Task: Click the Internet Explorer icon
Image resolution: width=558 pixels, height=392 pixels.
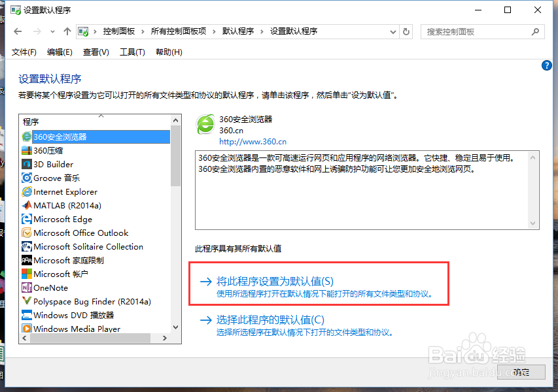Action: click(x=27, y=192)
